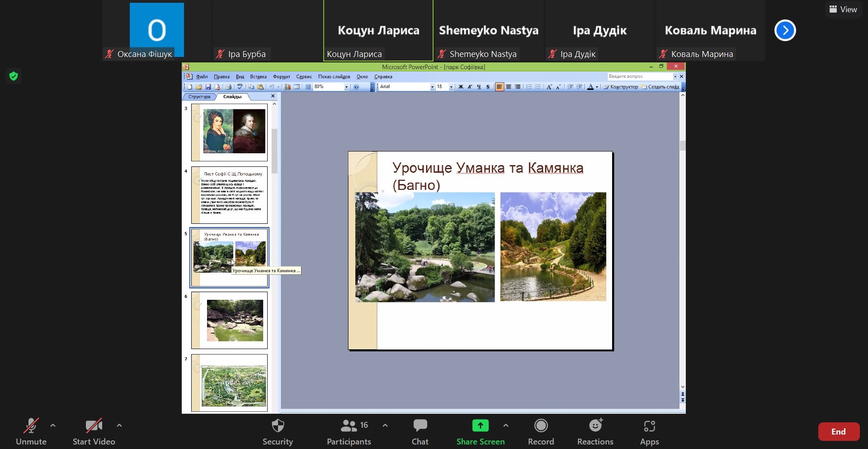Select slide 6 thumbnail in panel
The image size is (868, 449).
point(230,320)
